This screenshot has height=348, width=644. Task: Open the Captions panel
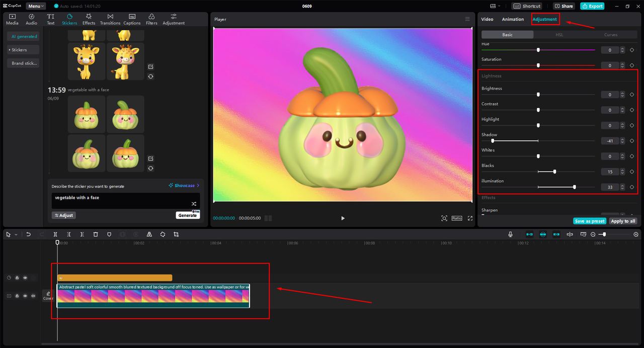click(x=132, y=19)
